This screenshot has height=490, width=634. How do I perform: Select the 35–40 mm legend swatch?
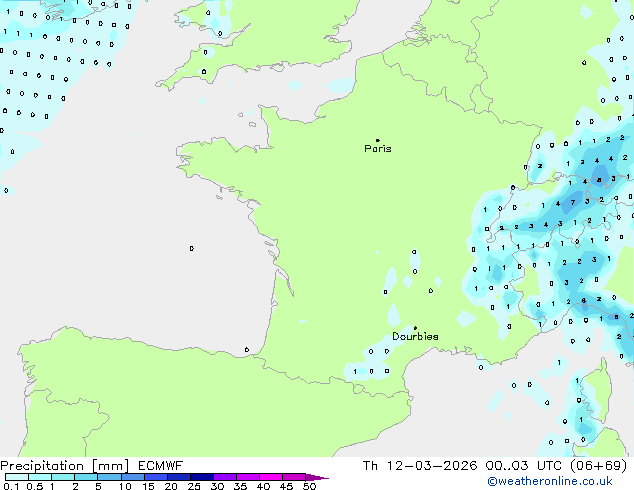pos(247,477)
